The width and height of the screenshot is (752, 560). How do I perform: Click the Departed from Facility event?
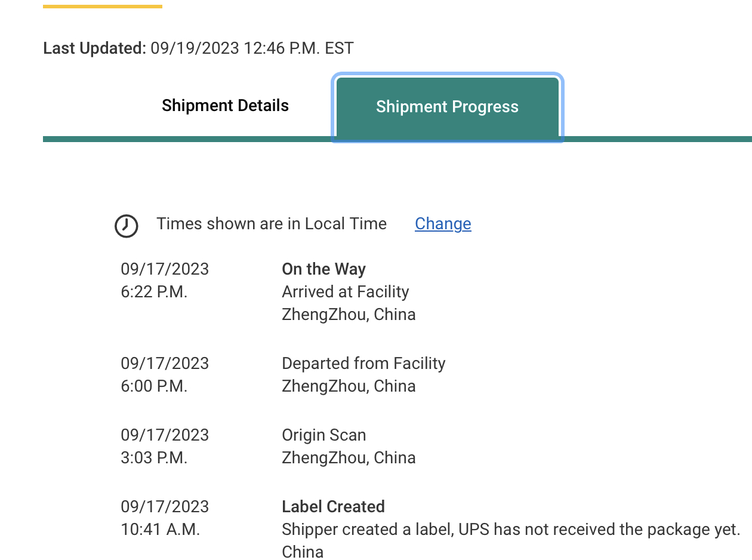tap(363, 364)
